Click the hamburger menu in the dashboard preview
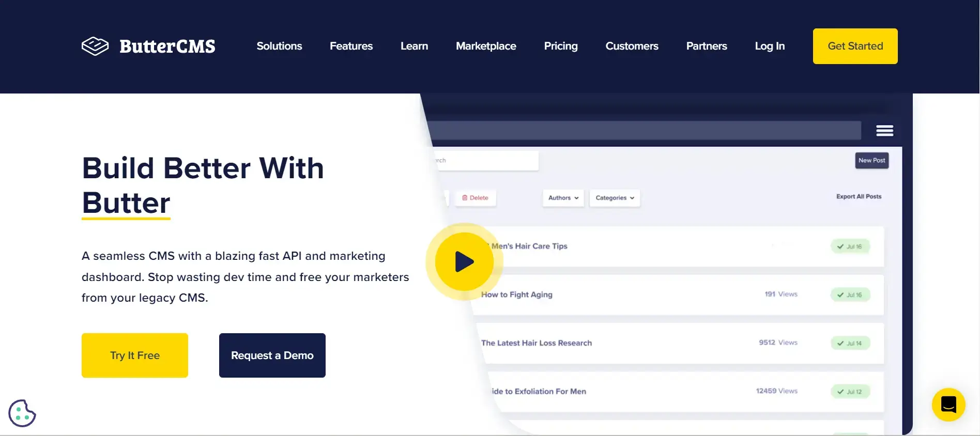Viewport: 980px width, 436px height. [x=885, y=131]
